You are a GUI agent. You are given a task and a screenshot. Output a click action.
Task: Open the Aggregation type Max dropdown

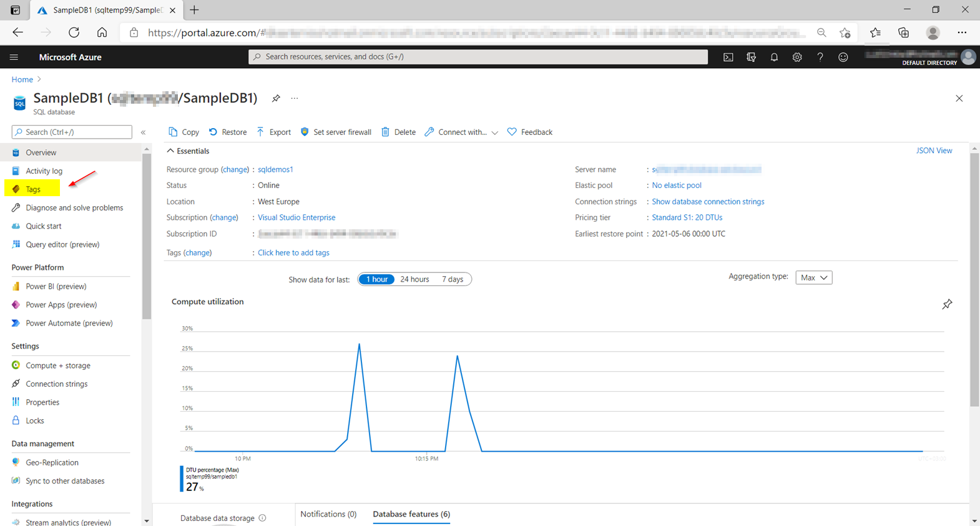point(814,277)
